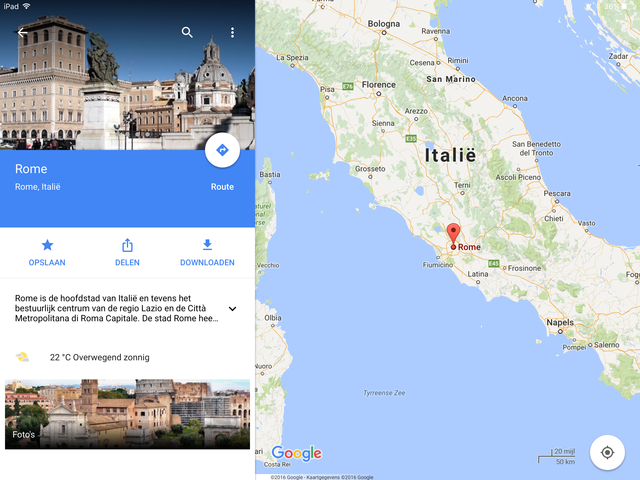Tap the OPSLAAN label
Image resolution: width=640 pixels, height=480 pixels.
tap(47, 262)
